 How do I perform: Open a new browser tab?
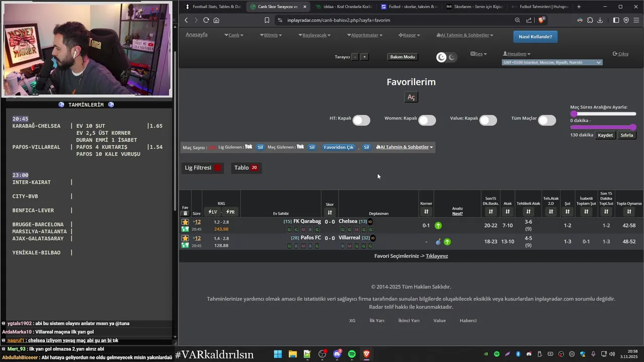click(579, 7)
